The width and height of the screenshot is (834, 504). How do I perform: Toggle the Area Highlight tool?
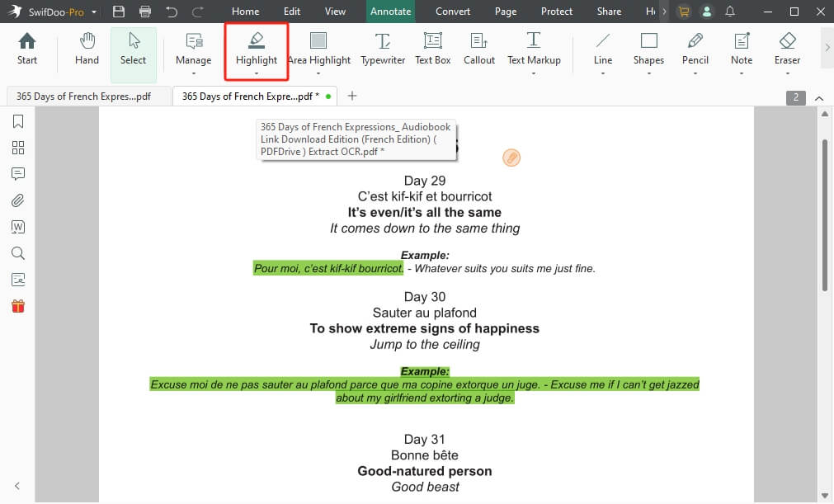(318, 48)
